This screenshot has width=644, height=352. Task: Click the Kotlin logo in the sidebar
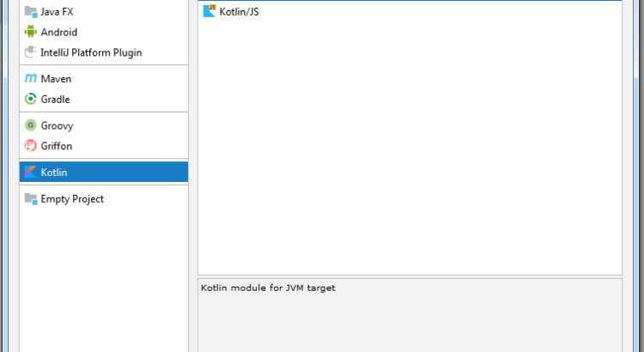click(x=31, y=173)
